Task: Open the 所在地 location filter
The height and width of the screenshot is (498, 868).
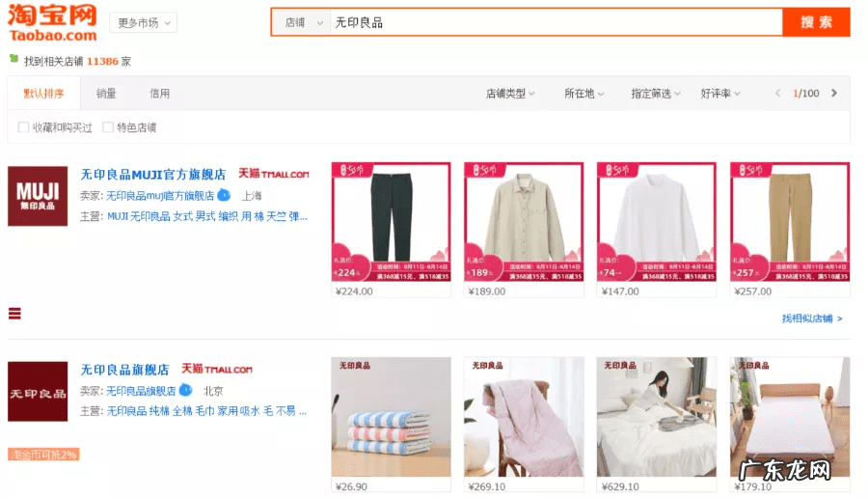Action: [x=584, y=94]
